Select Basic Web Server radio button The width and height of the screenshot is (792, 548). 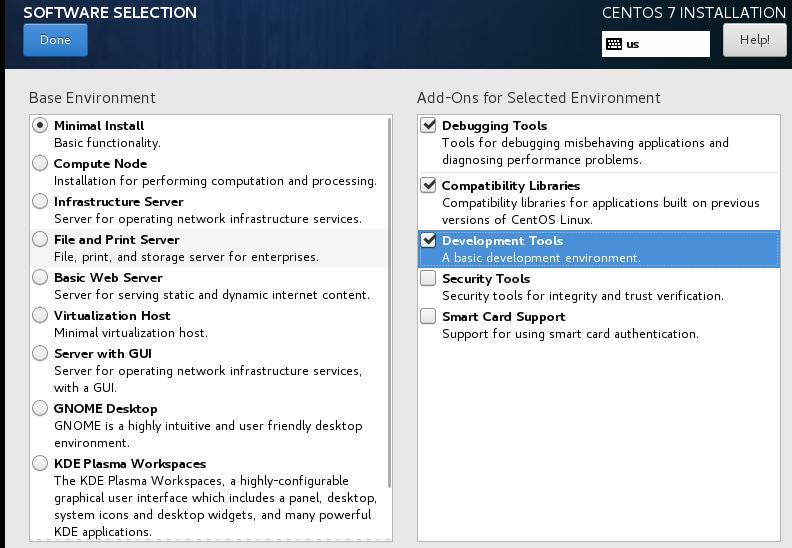click(40, 278)
